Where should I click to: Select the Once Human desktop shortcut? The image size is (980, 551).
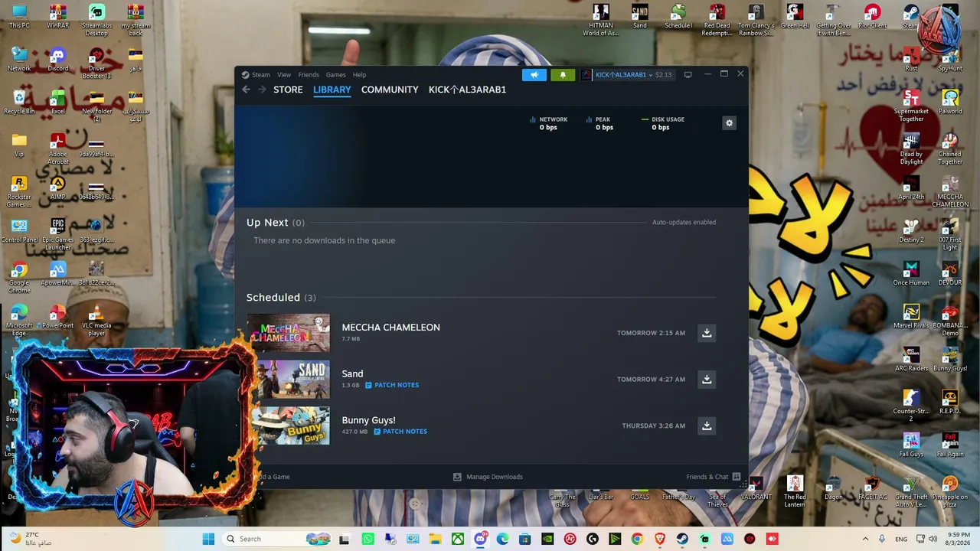[911, 274]
